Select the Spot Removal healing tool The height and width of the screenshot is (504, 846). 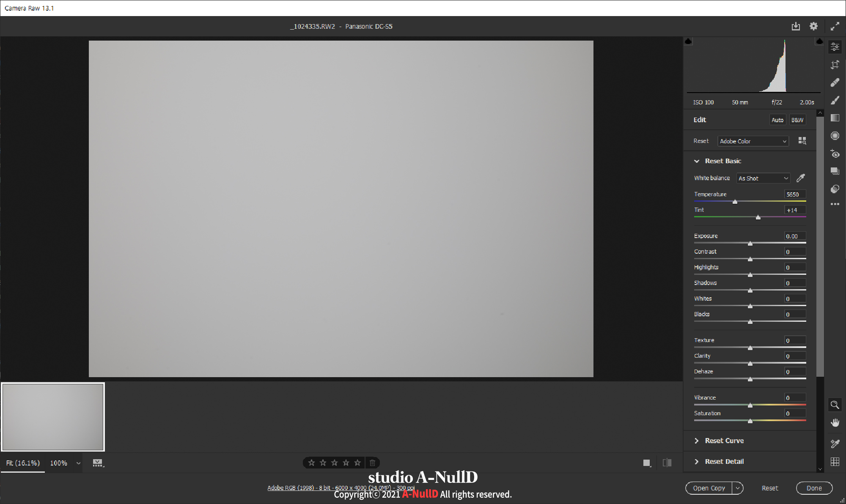click(835, 82)
